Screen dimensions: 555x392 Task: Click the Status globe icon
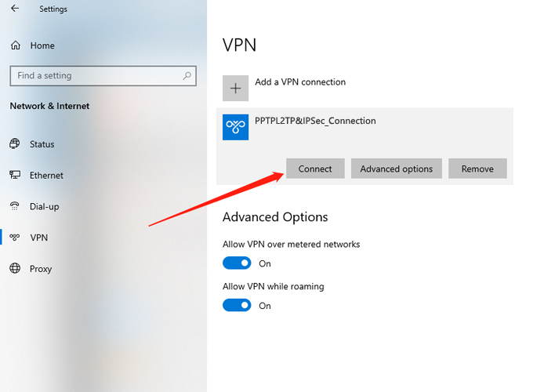[15, 143]
